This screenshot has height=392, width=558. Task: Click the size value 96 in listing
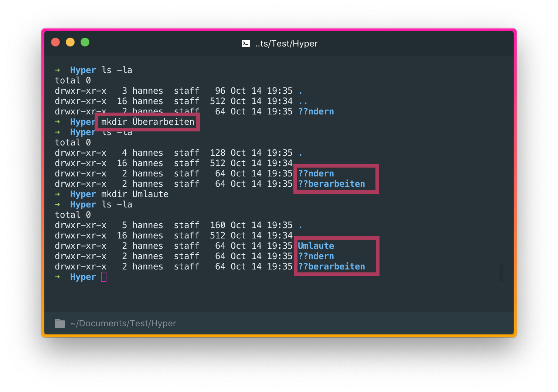pyautogui.click(x=220, y=91)
